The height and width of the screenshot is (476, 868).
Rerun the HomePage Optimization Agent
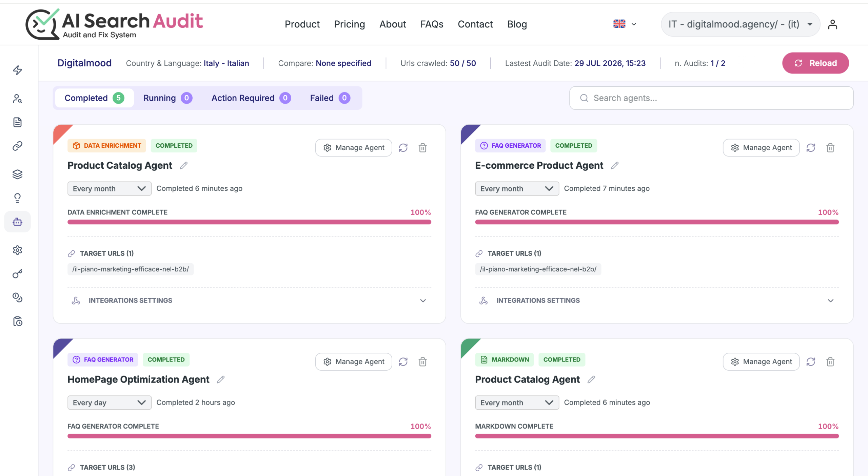coord(403,362)
